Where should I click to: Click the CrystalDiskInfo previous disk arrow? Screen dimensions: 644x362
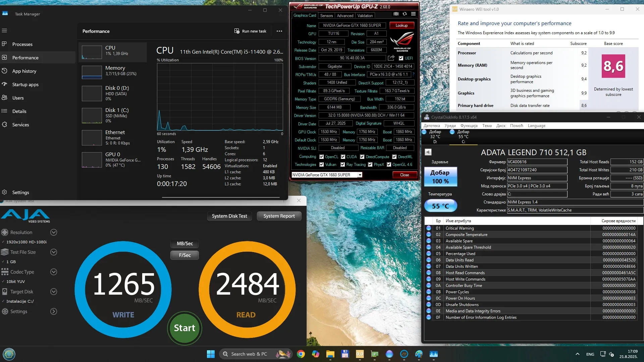click(428, 152)
